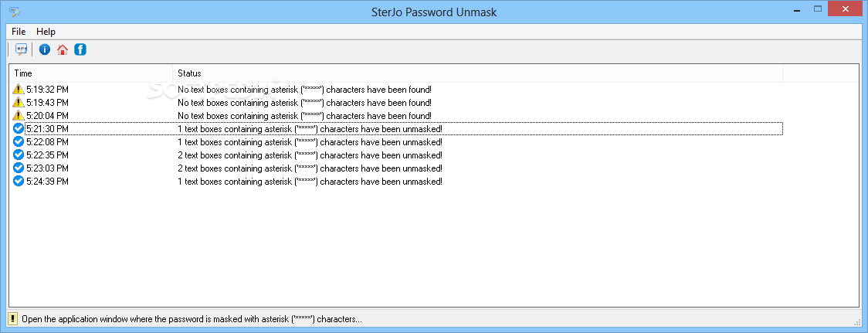Select the 5:22:35 PM time entry
This screenshot has width=868, height=333.
48,155
